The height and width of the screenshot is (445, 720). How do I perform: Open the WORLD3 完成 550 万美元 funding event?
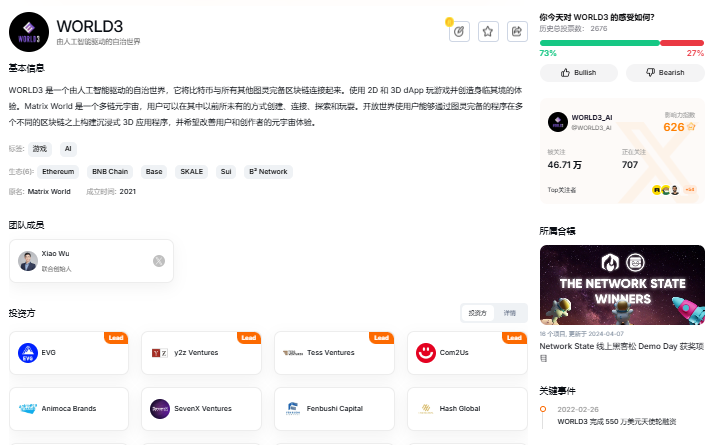[616, 422]
